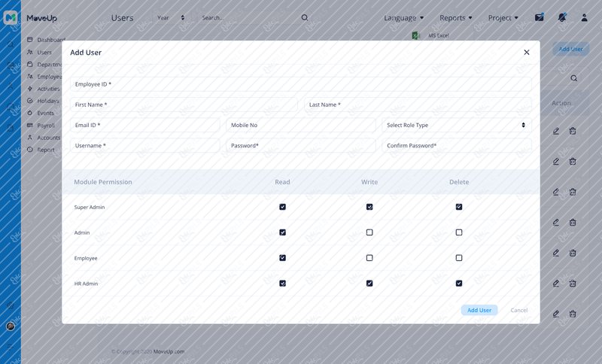Screen dimensions: 602x364
Task: Focus the Confirm Password field
Action: [457, 145]
